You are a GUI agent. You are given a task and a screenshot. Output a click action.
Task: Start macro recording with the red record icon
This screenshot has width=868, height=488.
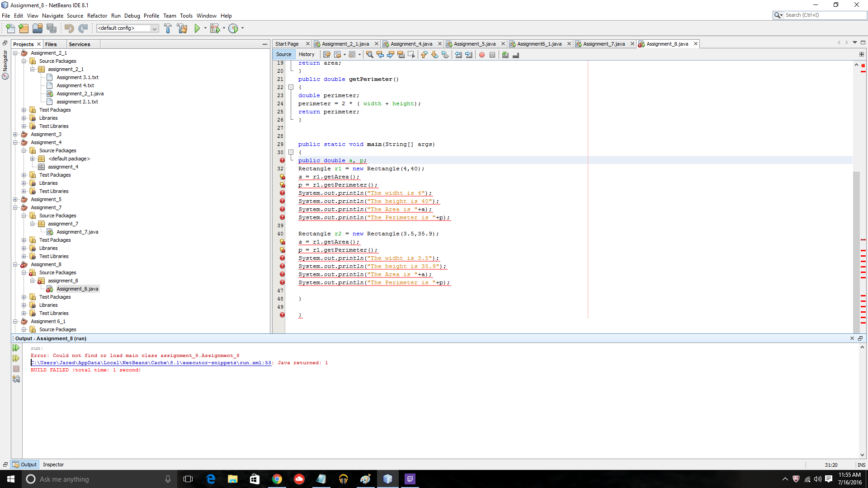point(481,55)
